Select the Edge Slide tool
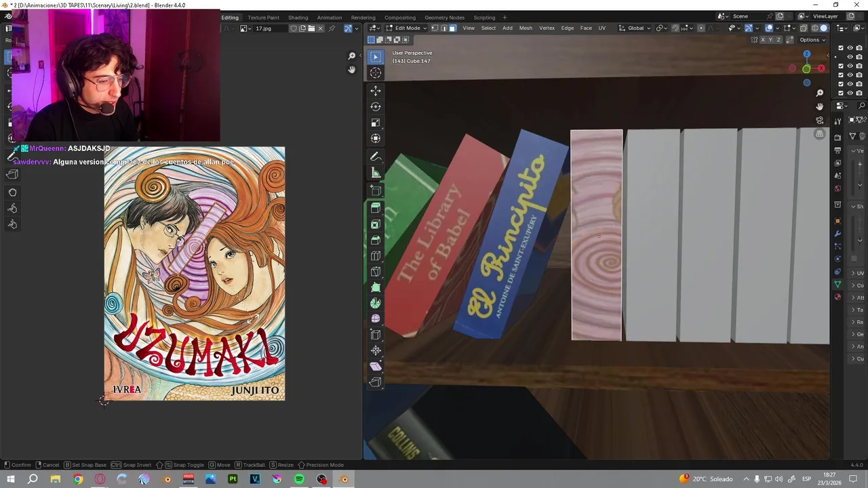The height and width of the screenshot is (488, 868). coord(376,335)
